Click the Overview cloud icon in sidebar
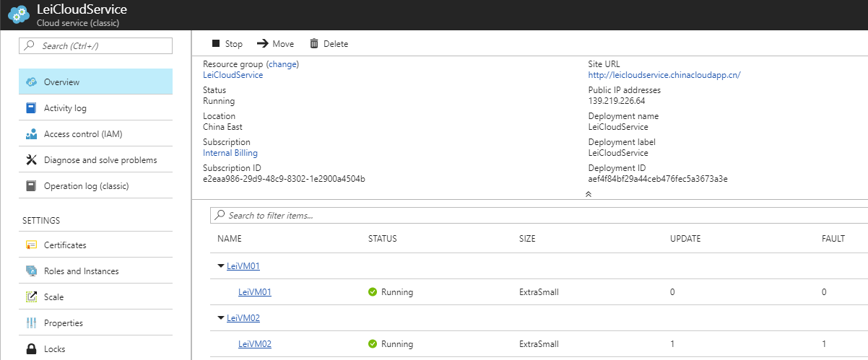Image resolution: width=868 pixels, height=360 pixels. pyautogui.click(x=31, y=82)
